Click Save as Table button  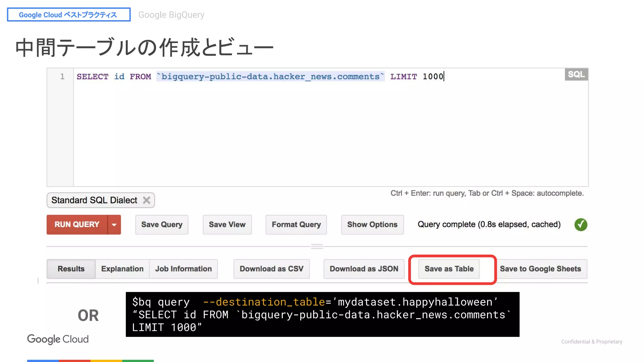coord(449,269)
